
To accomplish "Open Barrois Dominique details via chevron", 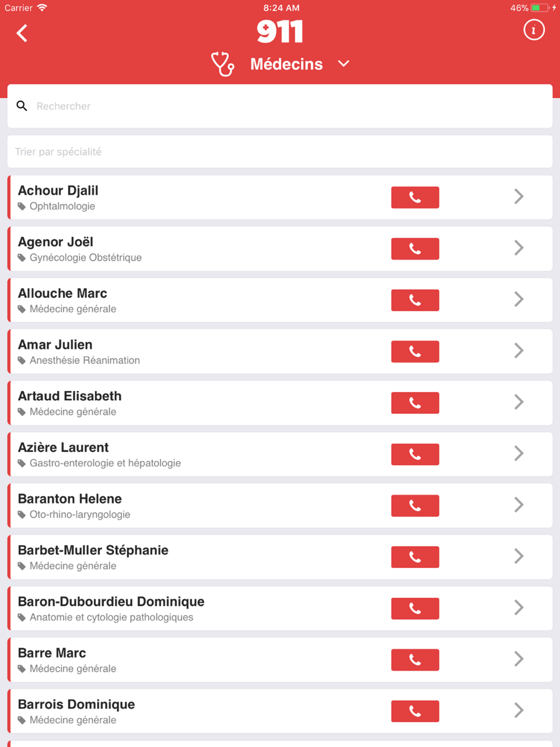I will pos(519,710).
